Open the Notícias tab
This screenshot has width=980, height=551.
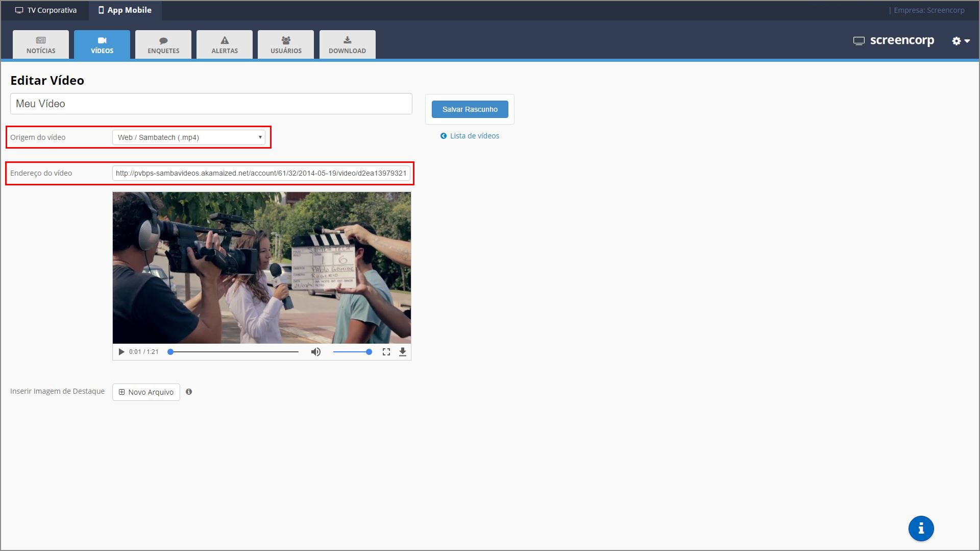coord(41,45)
